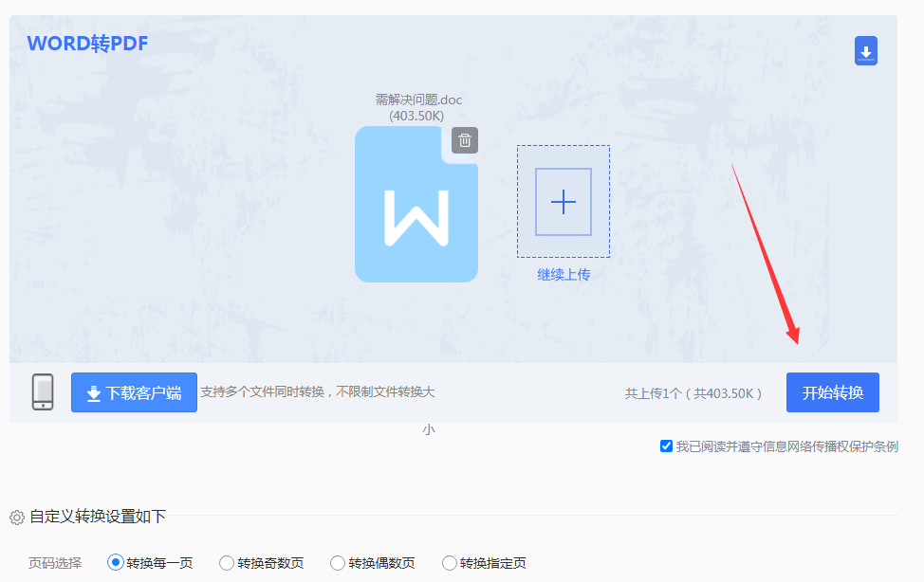Choose the 转换指定页 option

(447, 562)
